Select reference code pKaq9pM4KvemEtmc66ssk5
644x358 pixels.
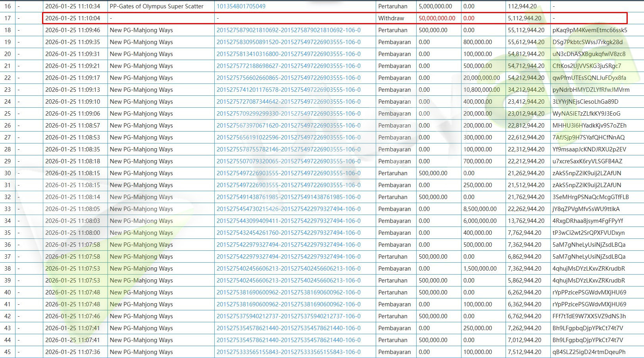point(590,30)
